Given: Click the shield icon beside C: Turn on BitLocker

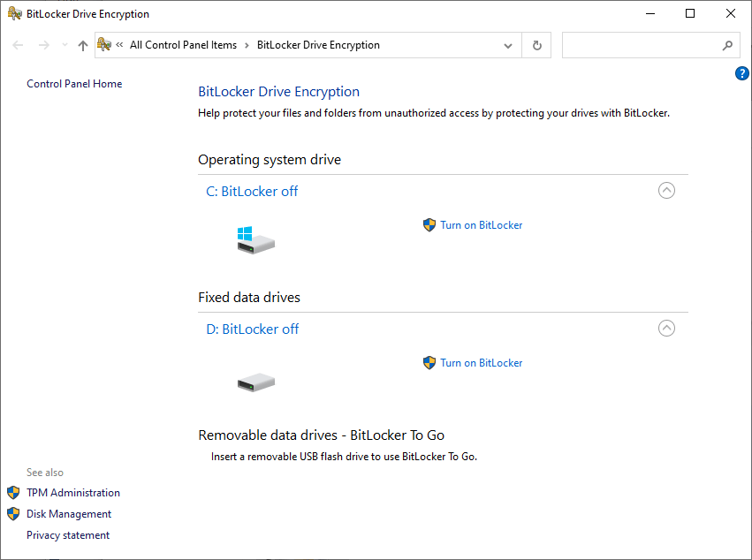Looking at the screenshot, I should point(429,225).
